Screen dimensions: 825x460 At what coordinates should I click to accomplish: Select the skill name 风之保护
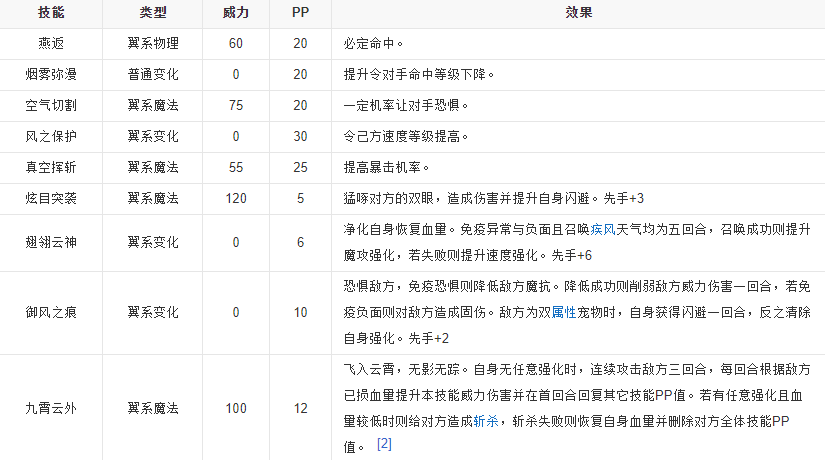point(51,136)
